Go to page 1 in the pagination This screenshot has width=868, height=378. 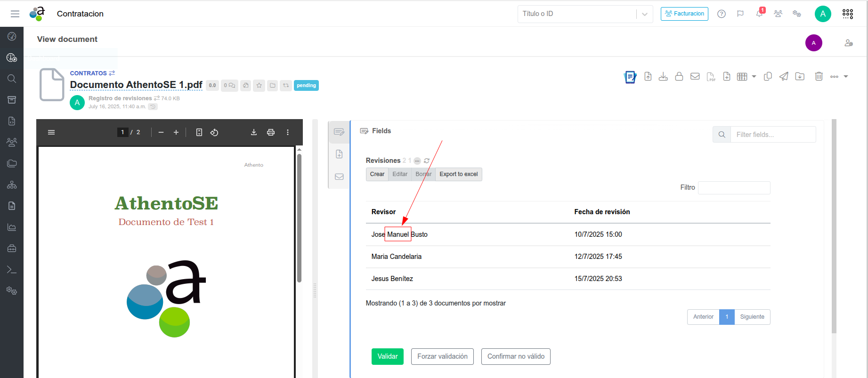pos(727,317)
